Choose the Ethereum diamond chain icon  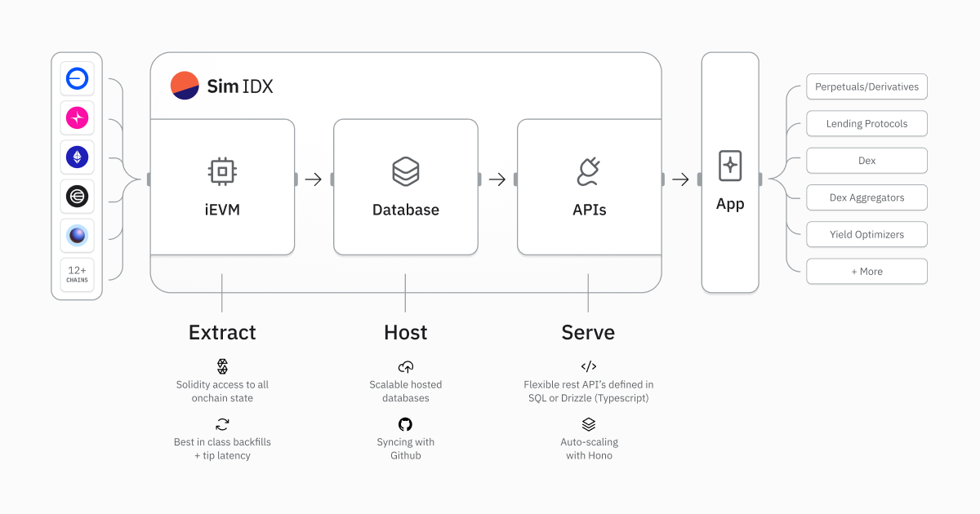pyautogui.click(x=77, y=157)
